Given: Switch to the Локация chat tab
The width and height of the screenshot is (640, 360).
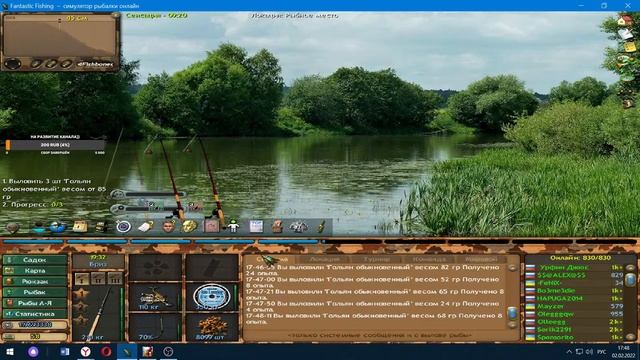Looking at the screenshot, I should click(x=324, y=259).
